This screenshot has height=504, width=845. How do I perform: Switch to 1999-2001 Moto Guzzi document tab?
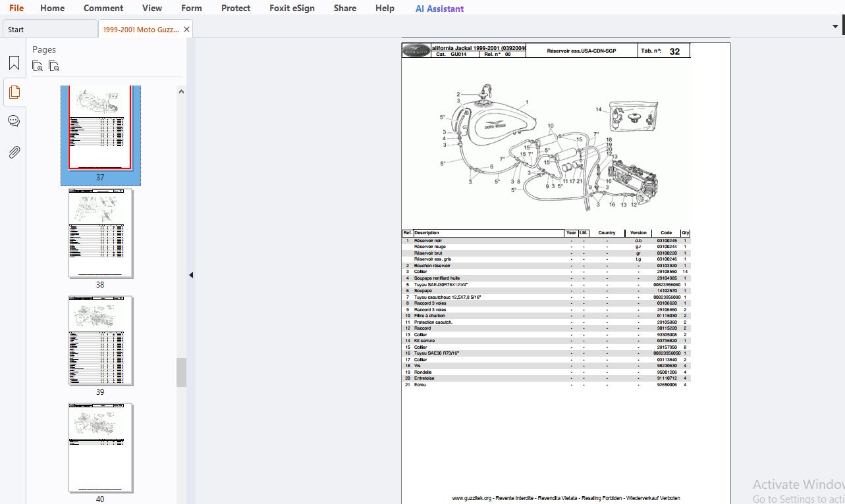[141, 29]
